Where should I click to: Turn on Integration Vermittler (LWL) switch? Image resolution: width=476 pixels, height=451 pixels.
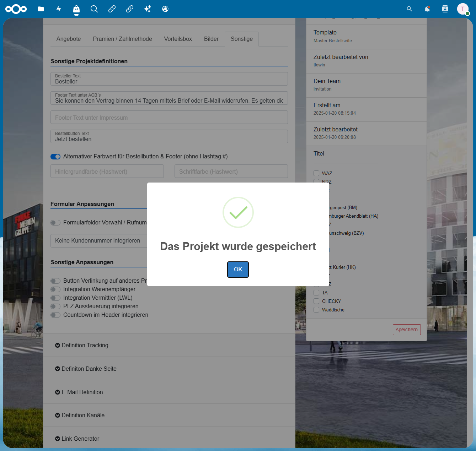coord(55,298)
